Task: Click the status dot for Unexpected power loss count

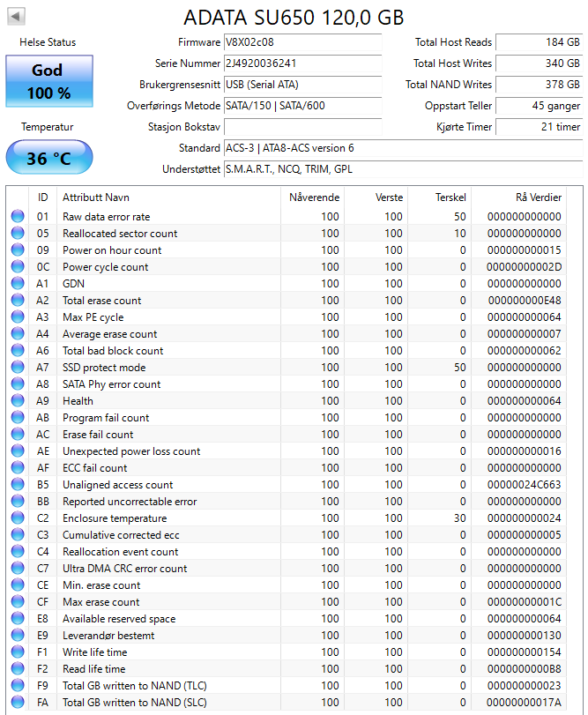Action: (x=18, y=451)
